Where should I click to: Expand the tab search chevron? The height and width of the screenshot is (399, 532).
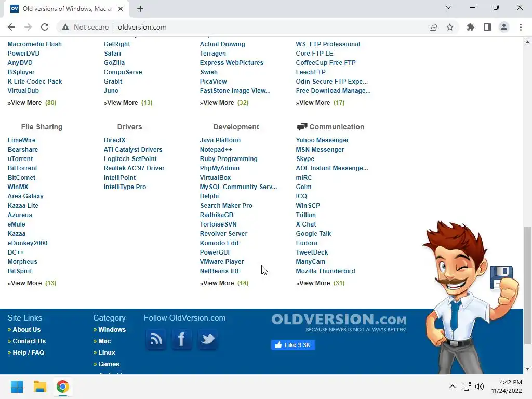[448, 7]
